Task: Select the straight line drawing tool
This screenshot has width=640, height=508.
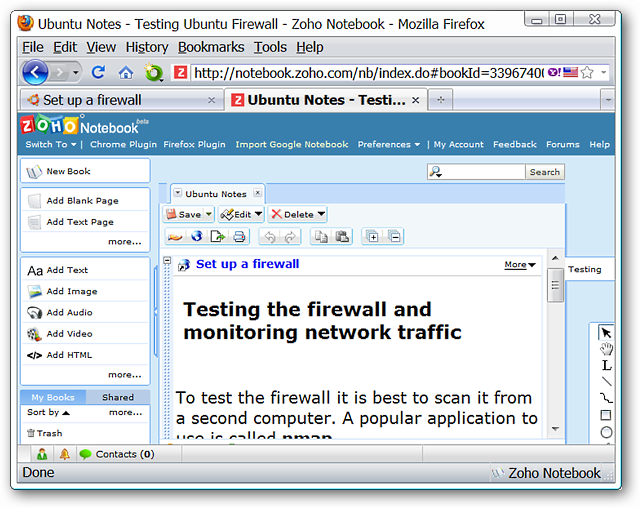Action: click(x=607, y=382)
